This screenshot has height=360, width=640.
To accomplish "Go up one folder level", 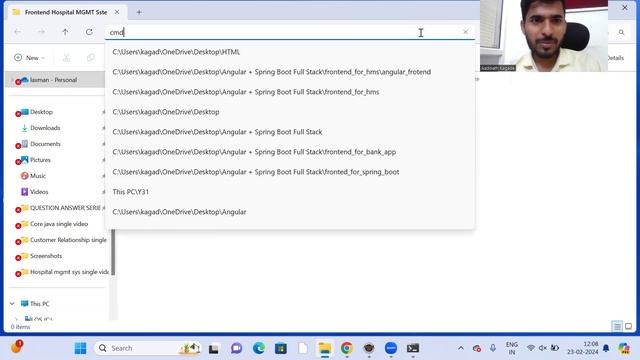I will [65, 32].
